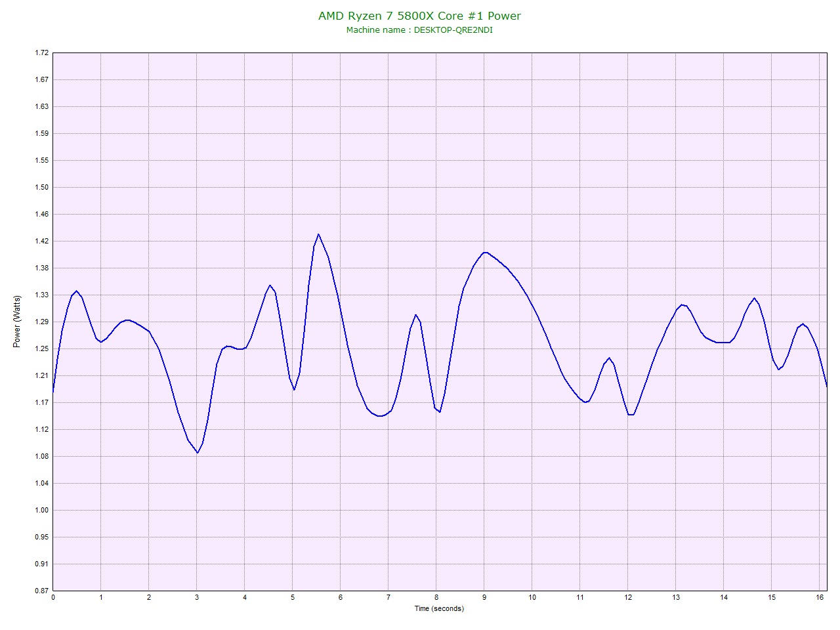Click the 'Power (Watts)' y-axis label
The image size is (840, 630).
17,322
